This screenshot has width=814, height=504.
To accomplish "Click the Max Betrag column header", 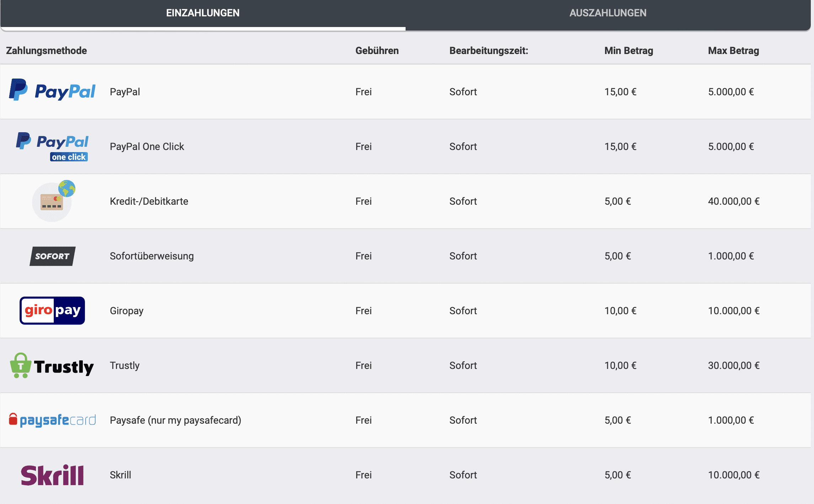I will pos(733,51).
